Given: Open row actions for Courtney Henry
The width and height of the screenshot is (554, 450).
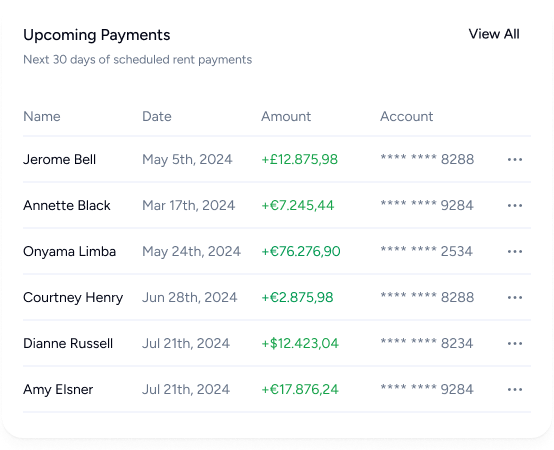Looking at the screenshot, I should [x=515, y=297].
